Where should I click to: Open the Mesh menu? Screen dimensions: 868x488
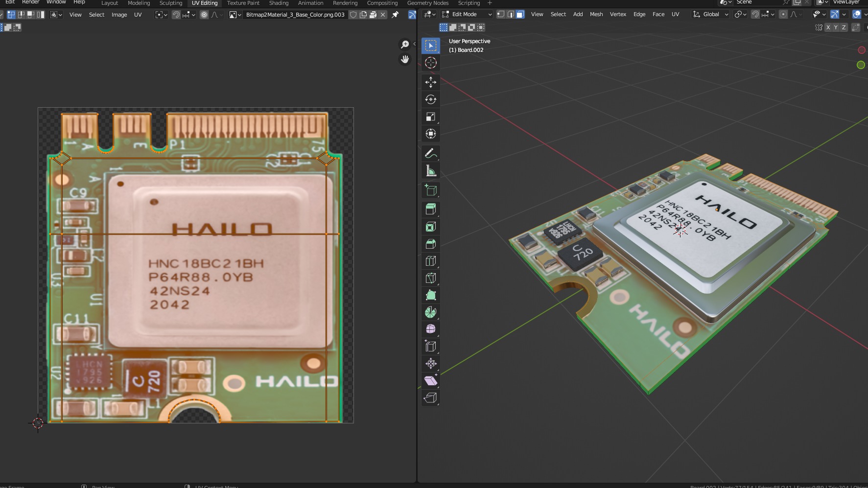[596, 14]
